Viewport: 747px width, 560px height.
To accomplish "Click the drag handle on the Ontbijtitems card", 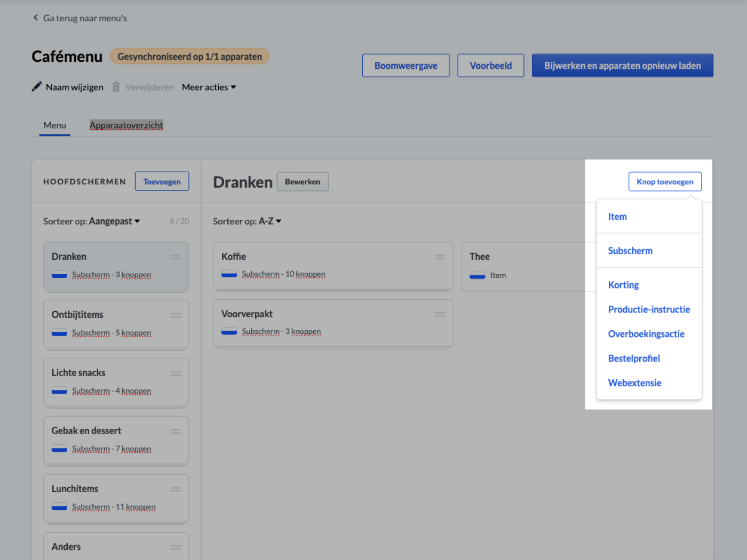I will pos(176,315).
